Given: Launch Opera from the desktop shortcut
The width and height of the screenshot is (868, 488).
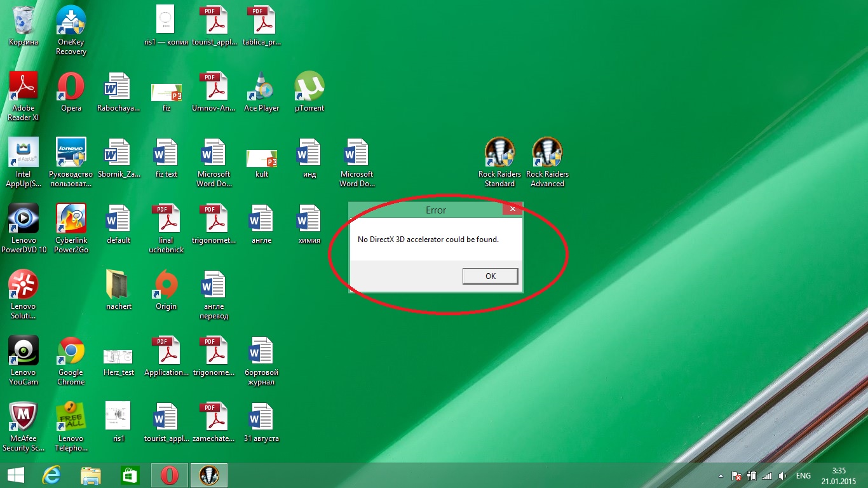Looking at the screenshot, I should click(71, 92).
